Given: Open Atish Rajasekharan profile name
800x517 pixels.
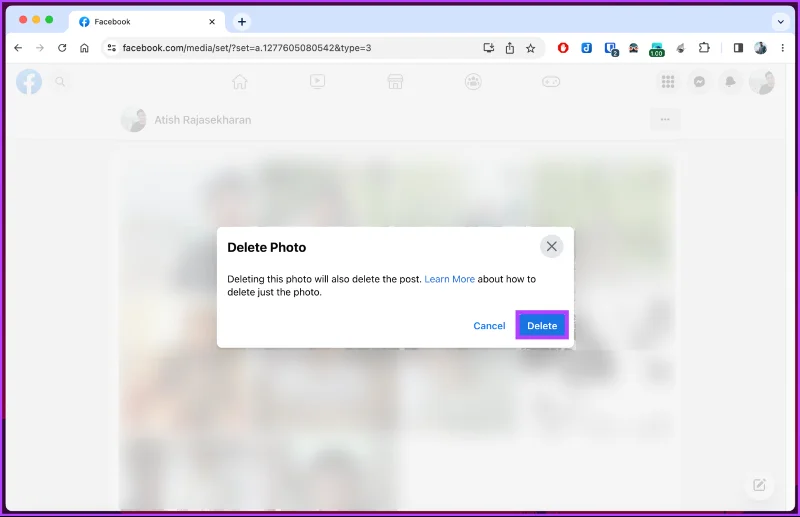Looking at the screenshot, I should click(x=203, y=120).
